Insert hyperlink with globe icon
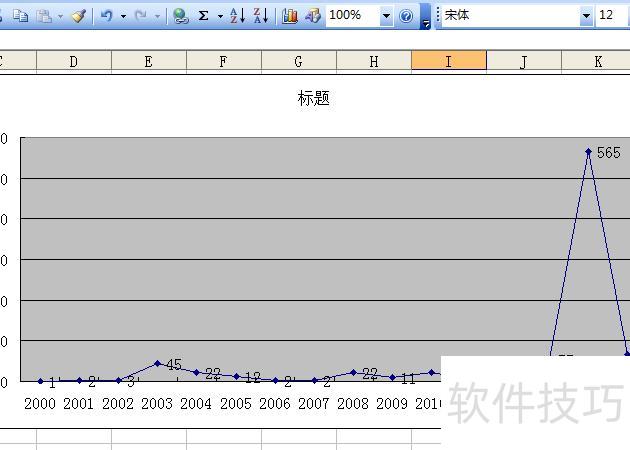 [x=180, y=16]
